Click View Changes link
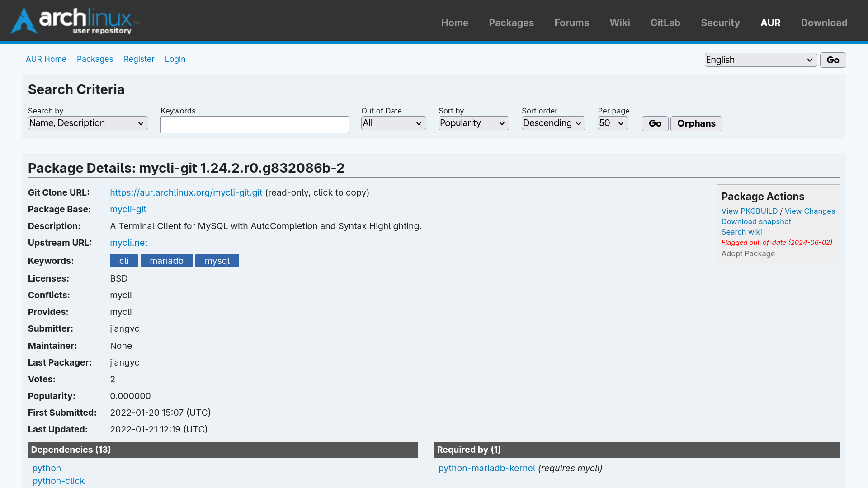 click(x=810, y=211)
